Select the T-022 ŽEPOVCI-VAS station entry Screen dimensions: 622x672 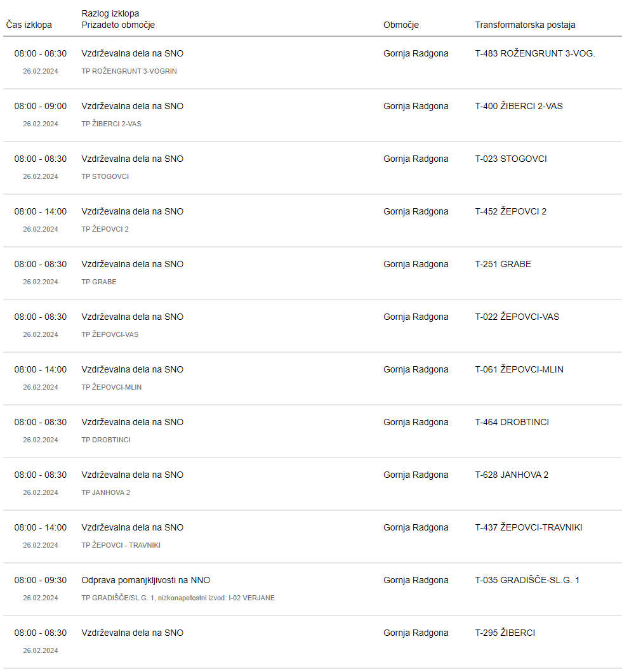(517, 317)
